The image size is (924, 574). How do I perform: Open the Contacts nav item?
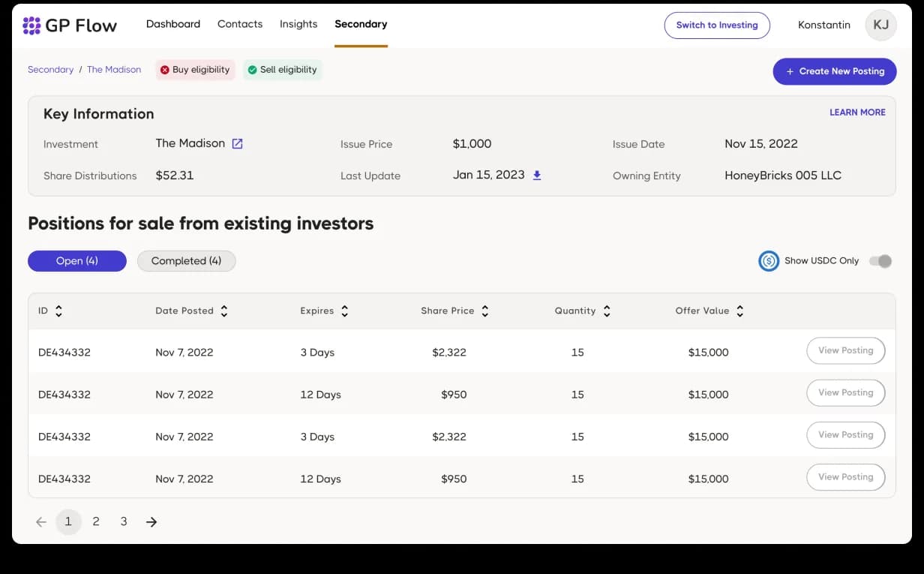[240, 24]
